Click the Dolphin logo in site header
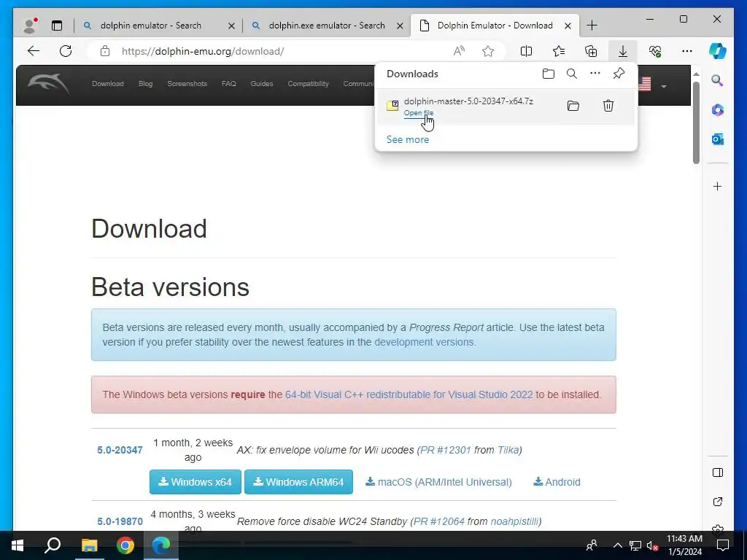This screenshot has height=560, width=747. pos(48,84)
